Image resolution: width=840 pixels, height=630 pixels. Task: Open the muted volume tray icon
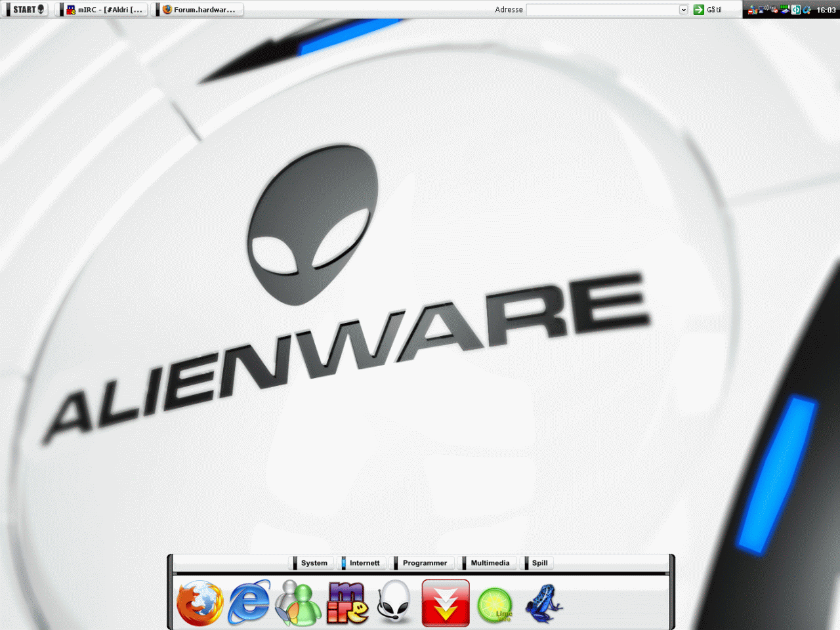774,10
